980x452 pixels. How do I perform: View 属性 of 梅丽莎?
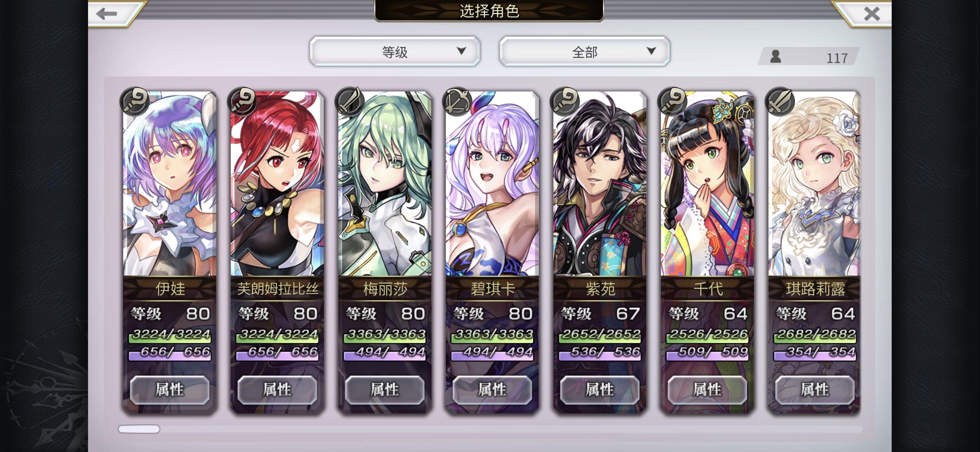385,389
